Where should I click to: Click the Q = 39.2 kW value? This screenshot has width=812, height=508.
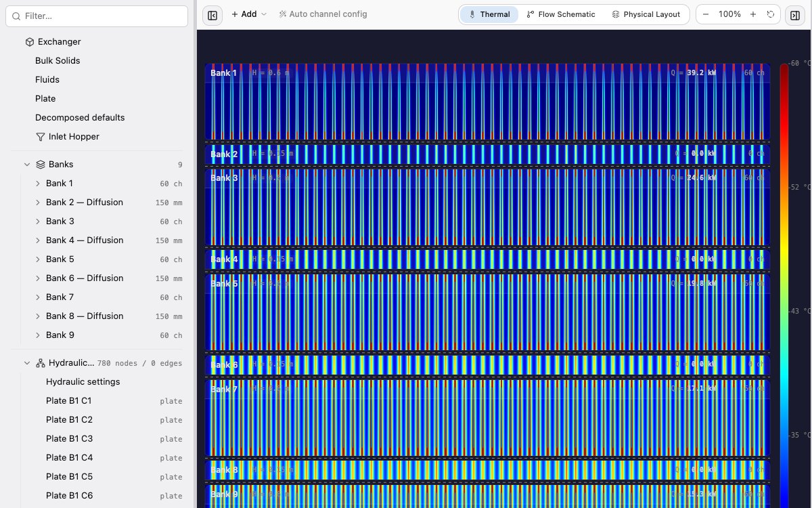point(694,72)
